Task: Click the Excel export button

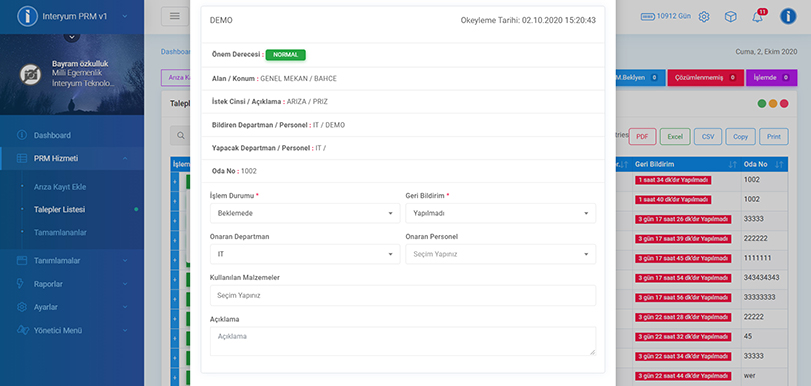Action: pos(675,137)
